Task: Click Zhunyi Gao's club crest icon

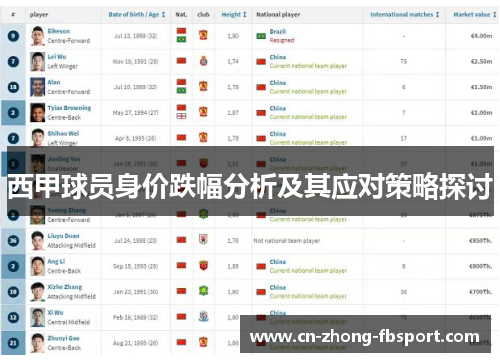Action: tap(203, 342)
